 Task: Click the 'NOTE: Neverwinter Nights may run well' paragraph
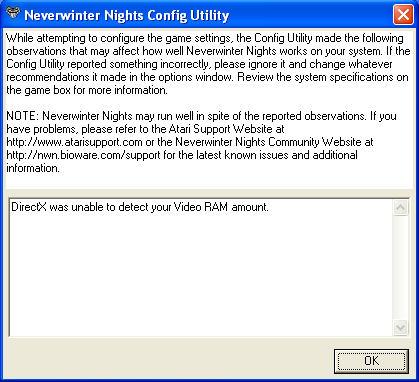pyautogui.click(x=202, y=142)
